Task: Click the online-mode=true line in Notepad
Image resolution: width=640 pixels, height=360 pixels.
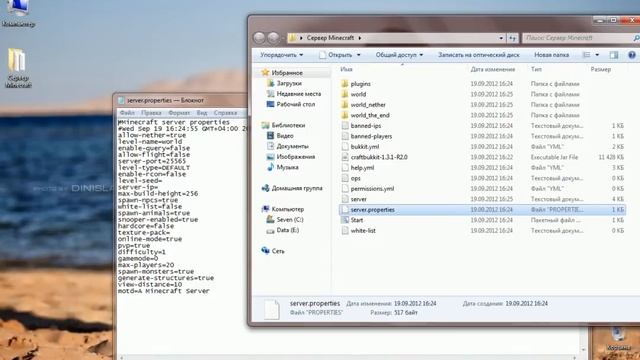Action: click(x=150, y=239)
